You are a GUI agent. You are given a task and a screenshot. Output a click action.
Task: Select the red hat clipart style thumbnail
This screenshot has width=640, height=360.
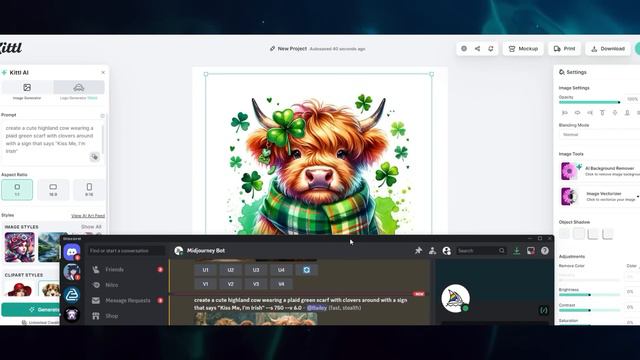click(x=20, y=288)
